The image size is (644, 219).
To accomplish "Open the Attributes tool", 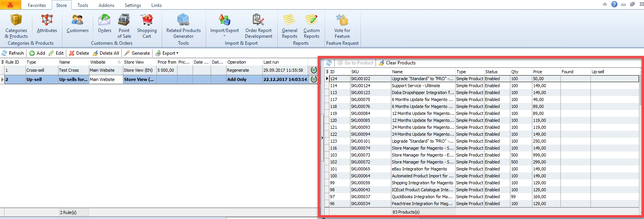I will pos(47,23).
